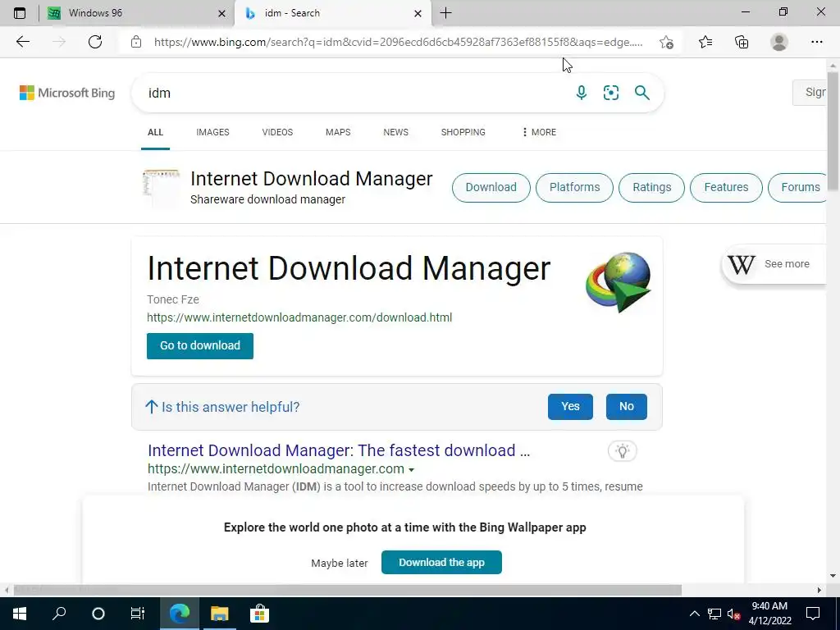This screenshot has width=840, height=630.
Task: Click the horizontal scrollbar thumb
Action: 347,590
